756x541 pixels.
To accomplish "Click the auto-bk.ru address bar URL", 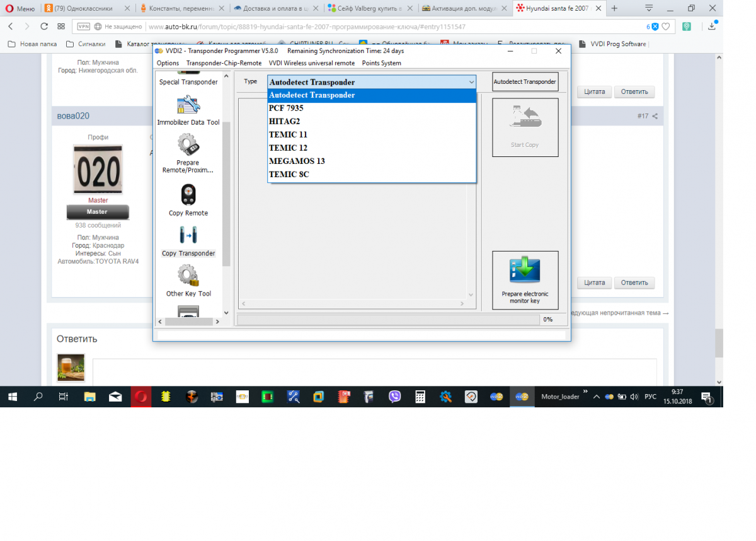I will pos(307,27).
